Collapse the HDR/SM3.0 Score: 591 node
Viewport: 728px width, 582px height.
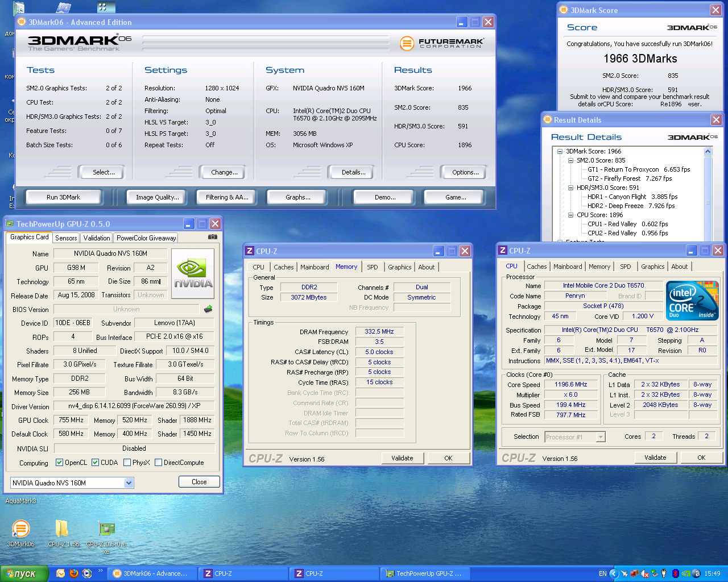[570, 188]
